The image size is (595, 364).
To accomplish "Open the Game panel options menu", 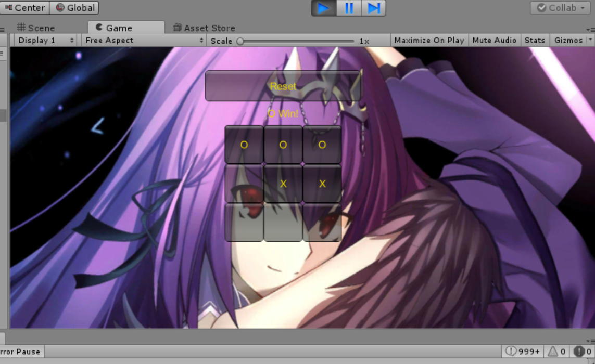I will click(590, 30).
